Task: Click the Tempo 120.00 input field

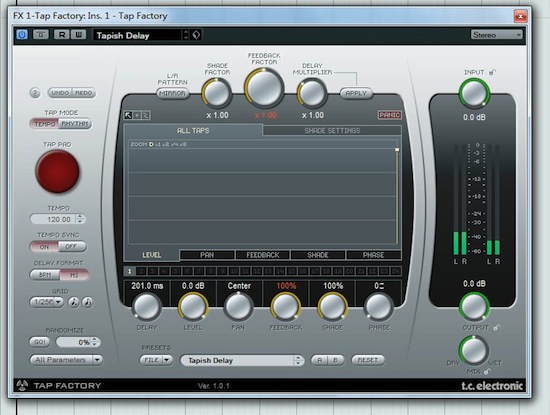Action: click(54, 219)
